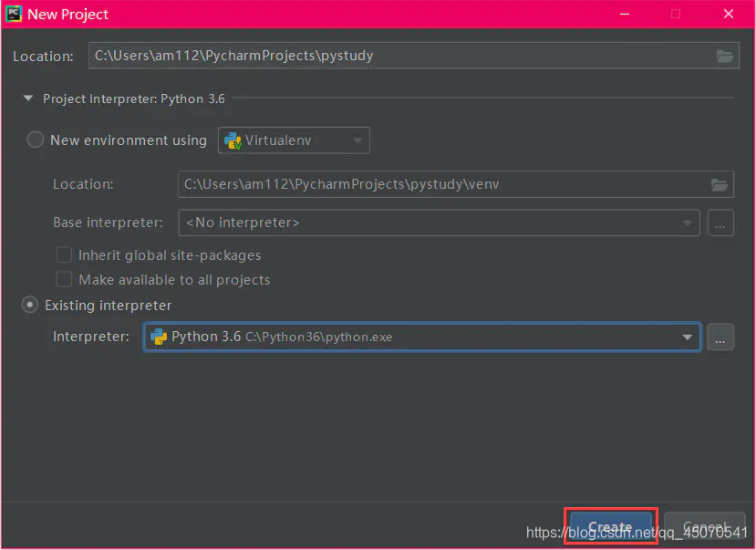The width and height of the screenshot is (756, 550).
Task: Click the Base interpreter ellipsis button
Action: [720, 223]
